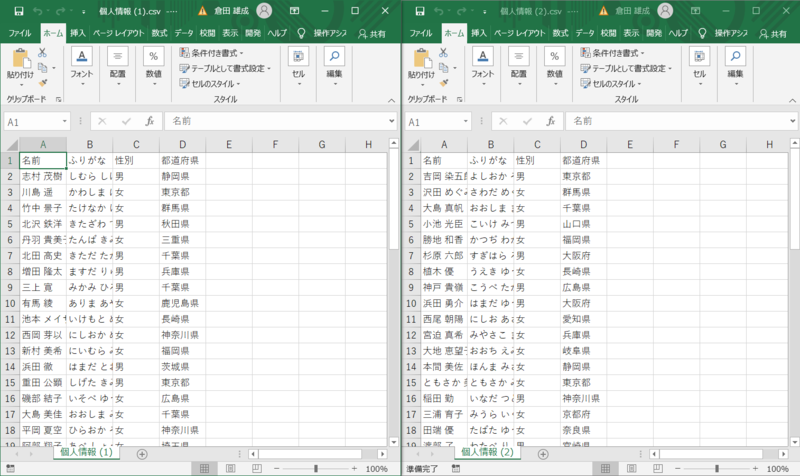
Task: Open the セル cells group in the left window
Action: (298, 66)
